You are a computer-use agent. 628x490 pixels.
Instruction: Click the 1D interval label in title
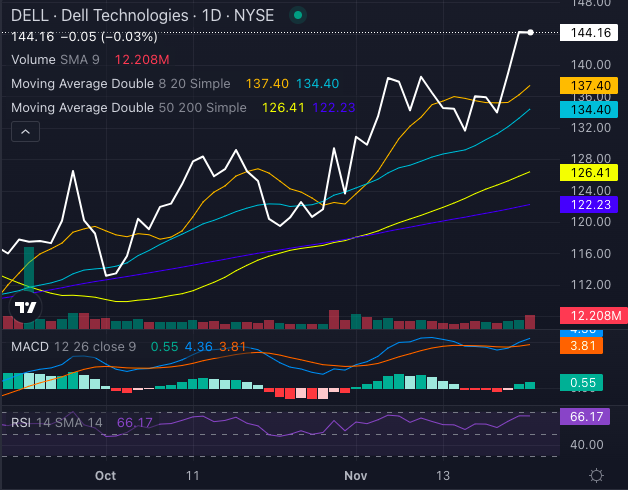coord(211,16)
